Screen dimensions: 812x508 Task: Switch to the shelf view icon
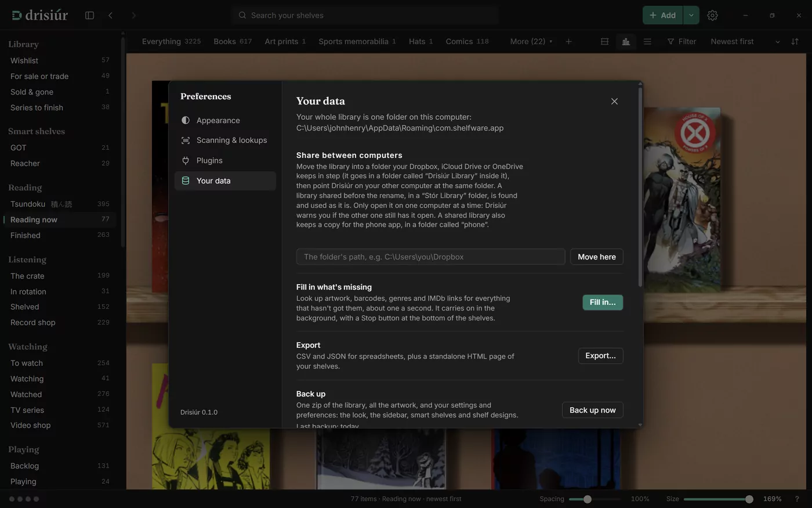pyautogui.click(x=604, y=41)
